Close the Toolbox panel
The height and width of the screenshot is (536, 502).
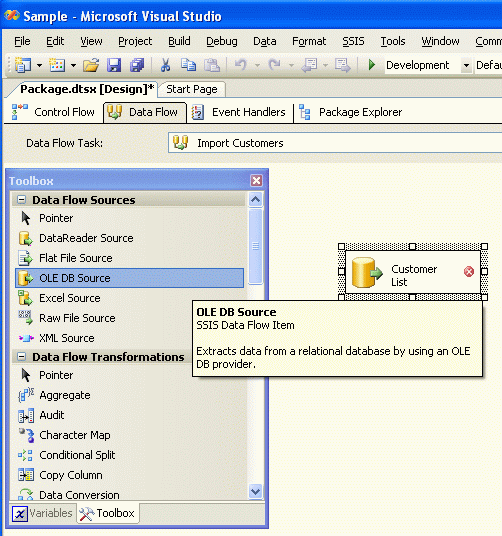(x=256, y=180)
